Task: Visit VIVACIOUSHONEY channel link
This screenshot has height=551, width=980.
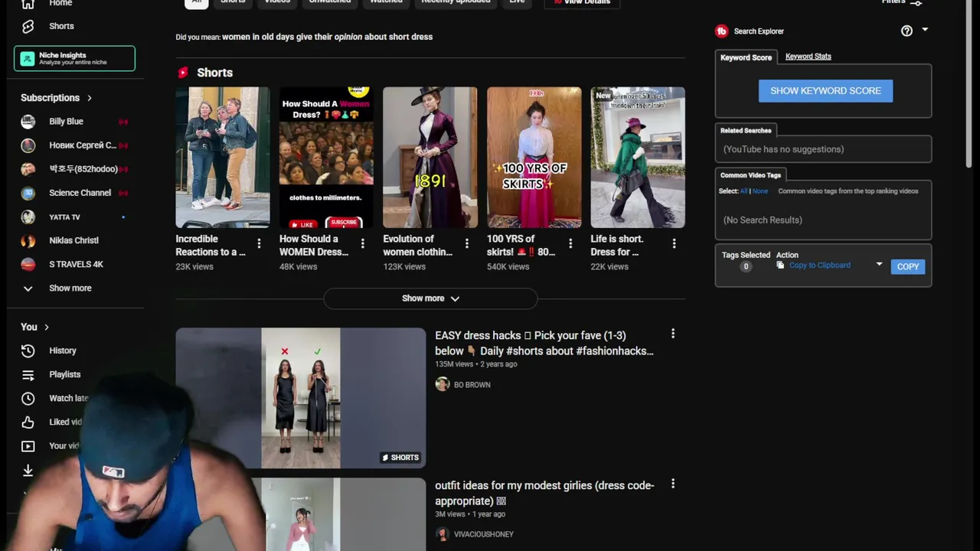Action: coord(483,534)
